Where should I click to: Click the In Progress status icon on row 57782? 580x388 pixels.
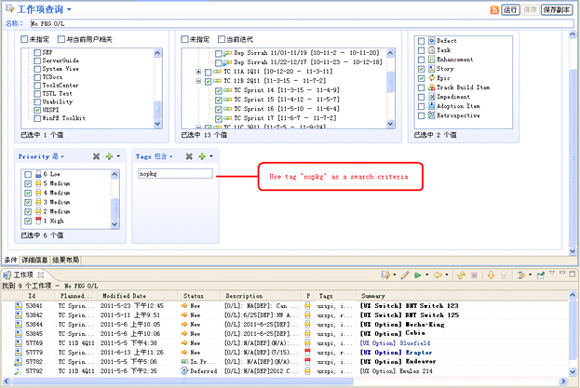point(185,361)
